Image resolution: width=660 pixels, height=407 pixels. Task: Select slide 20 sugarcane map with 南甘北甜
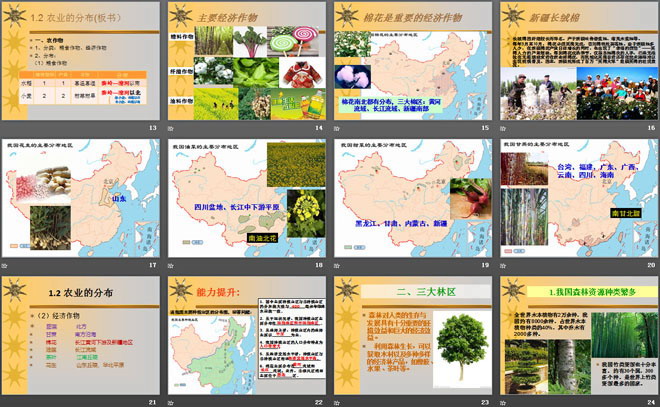(x=579, y=198)
